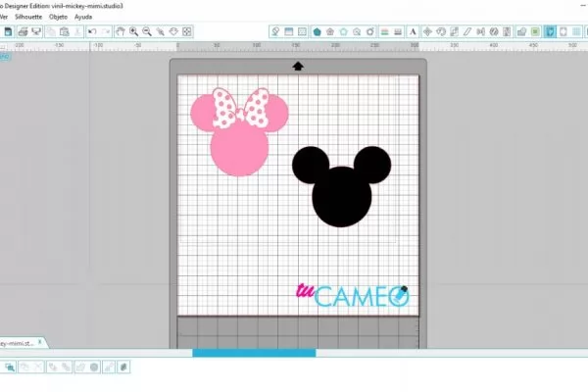The image size is (588, 392).
Task: Toggle the green Print & Cut borders icon
Action: 535,32
